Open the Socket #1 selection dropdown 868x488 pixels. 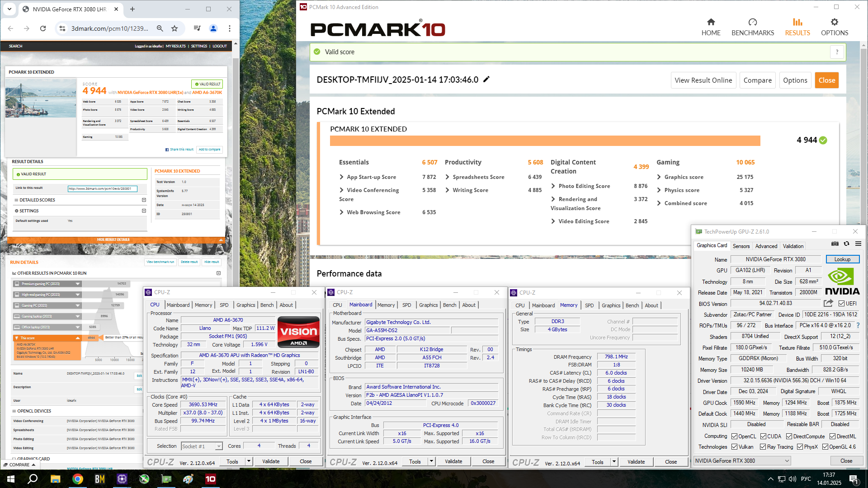click(202, 446)
